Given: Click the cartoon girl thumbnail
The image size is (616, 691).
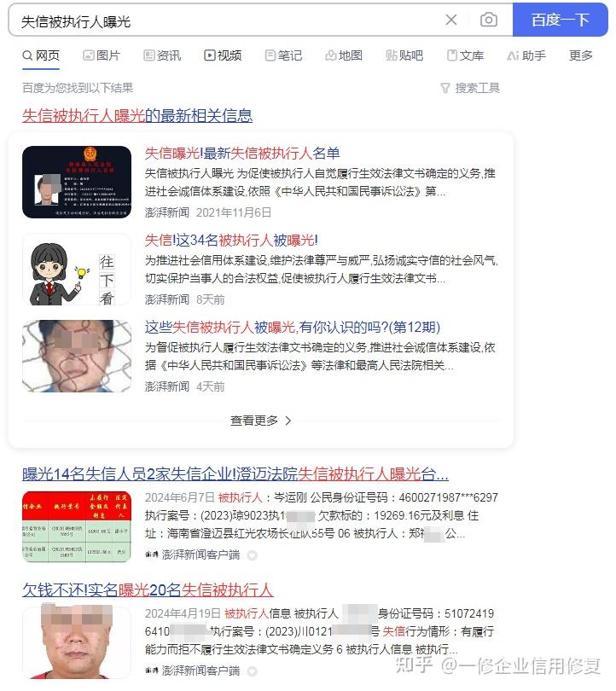Looking at the screenshot, I should click(x=77, y=270).
